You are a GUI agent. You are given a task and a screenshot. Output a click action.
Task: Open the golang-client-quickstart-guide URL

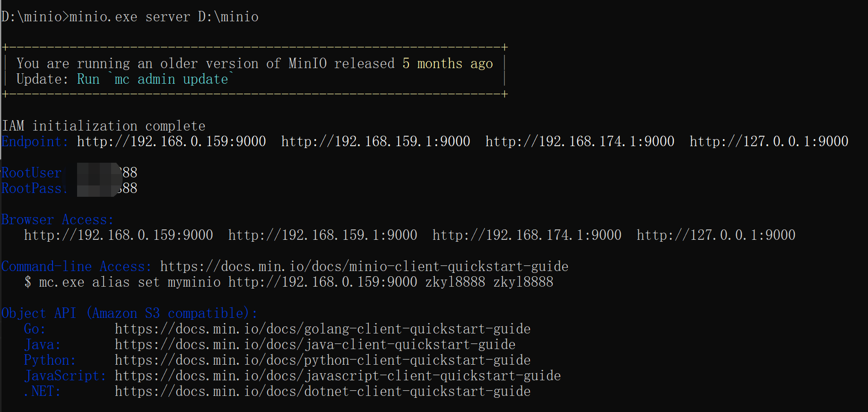tap(323, 329)
